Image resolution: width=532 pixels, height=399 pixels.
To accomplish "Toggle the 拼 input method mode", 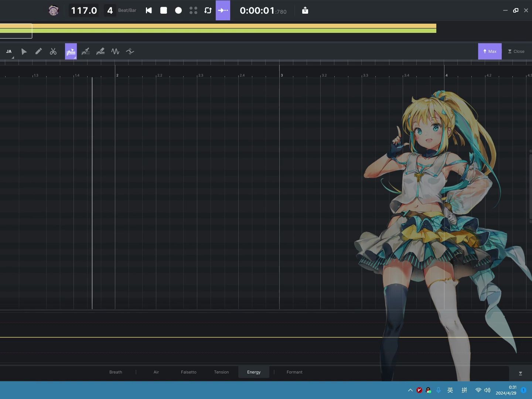I will 464,390.
